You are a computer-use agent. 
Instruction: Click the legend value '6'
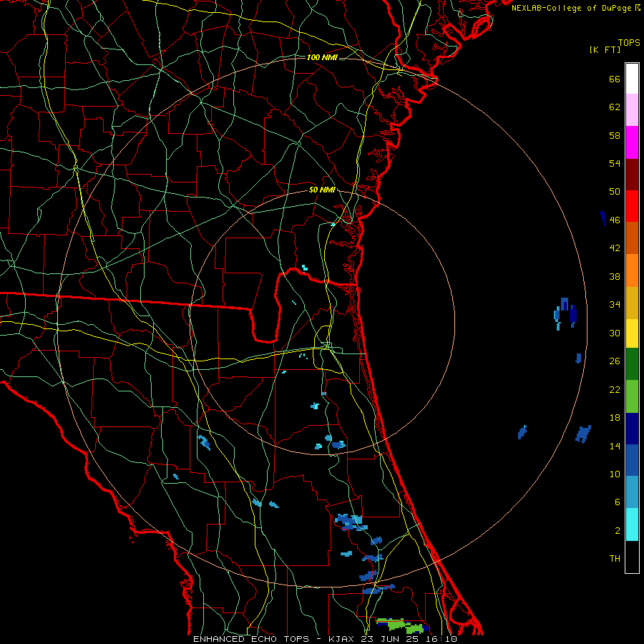(618, 502)
